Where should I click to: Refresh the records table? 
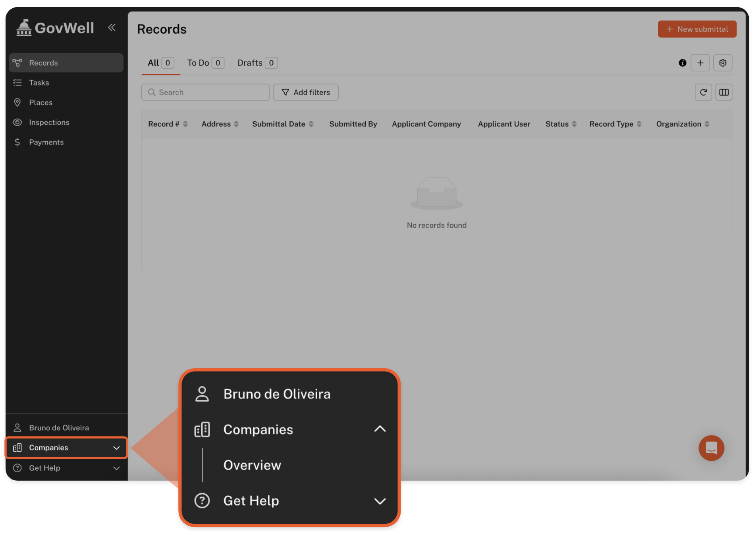tap(703, 92)
